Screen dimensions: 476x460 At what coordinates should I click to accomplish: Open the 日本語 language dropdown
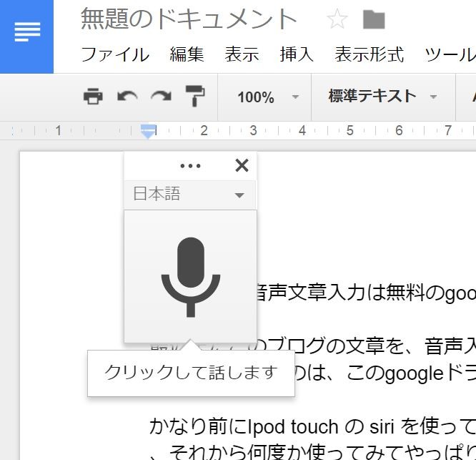click(x=190, y=195)
